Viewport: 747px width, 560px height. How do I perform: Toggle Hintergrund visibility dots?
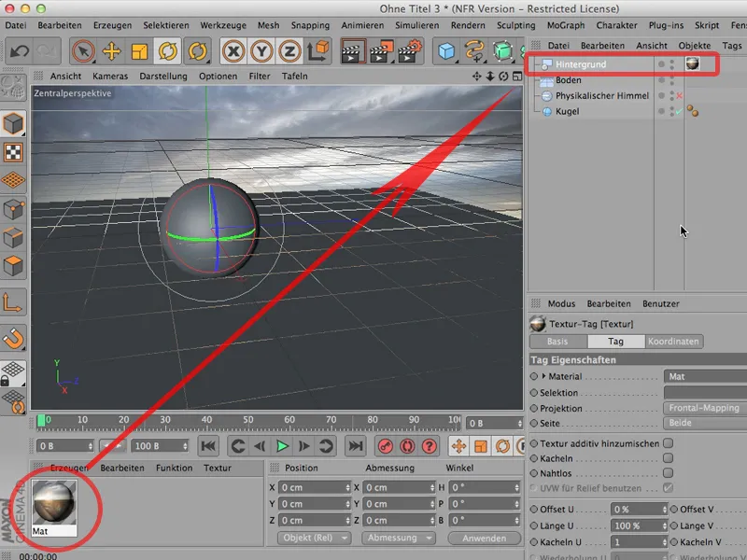pos(671,64)
